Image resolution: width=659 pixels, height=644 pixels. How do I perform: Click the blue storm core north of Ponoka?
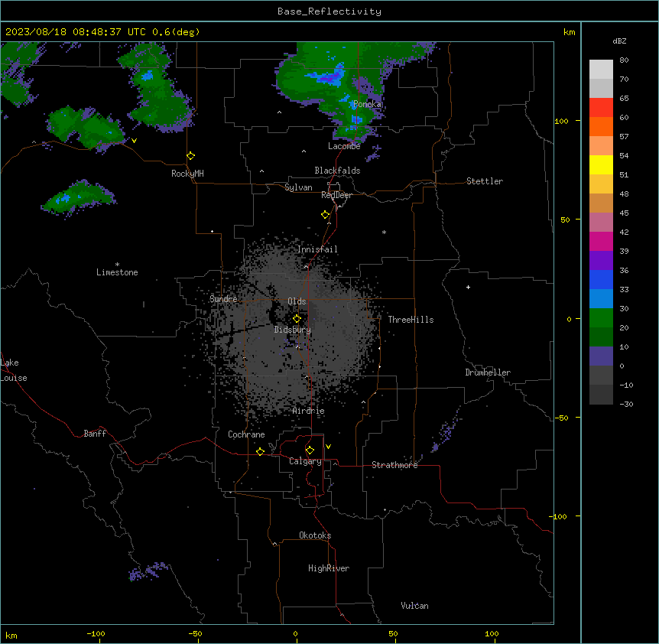tap(329, 76)
